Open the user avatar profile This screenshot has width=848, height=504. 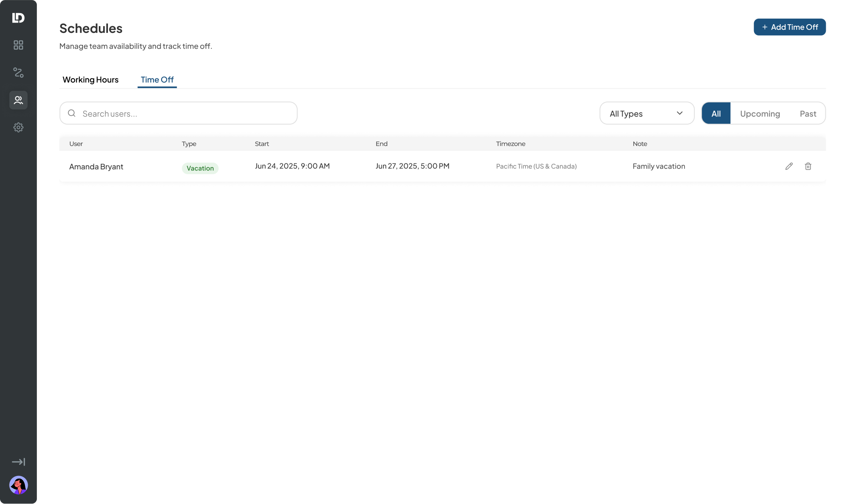click(18, 485)
